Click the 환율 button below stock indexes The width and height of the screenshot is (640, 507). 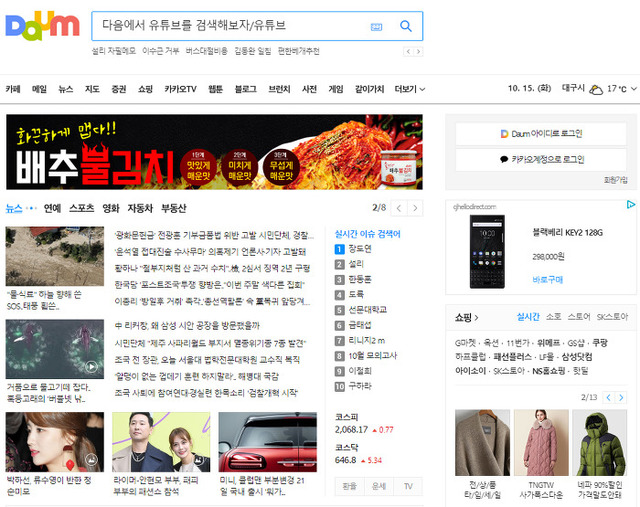[x=349, y=485]
